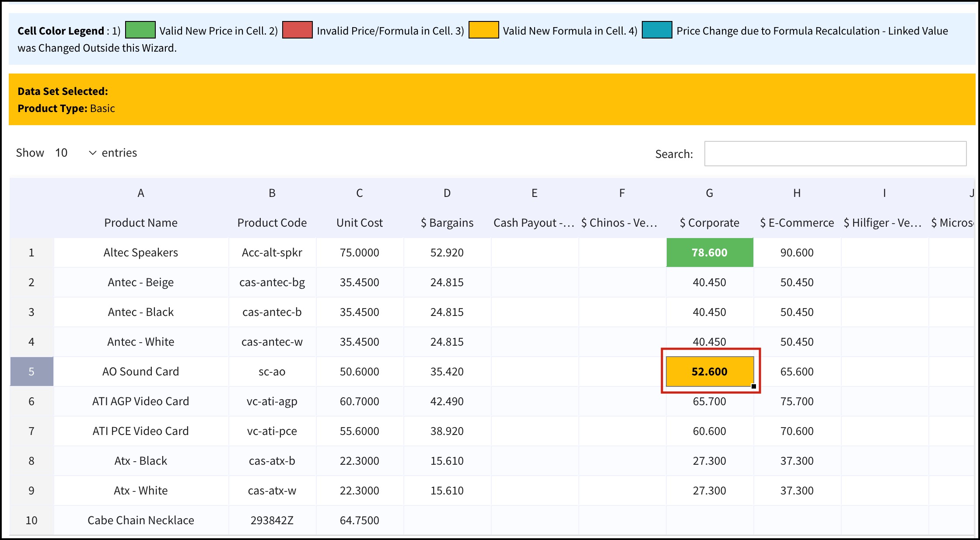The width and height of the screenshot is (980, 540).
Task: Click the $ Bargains column title
Action: 447,223
